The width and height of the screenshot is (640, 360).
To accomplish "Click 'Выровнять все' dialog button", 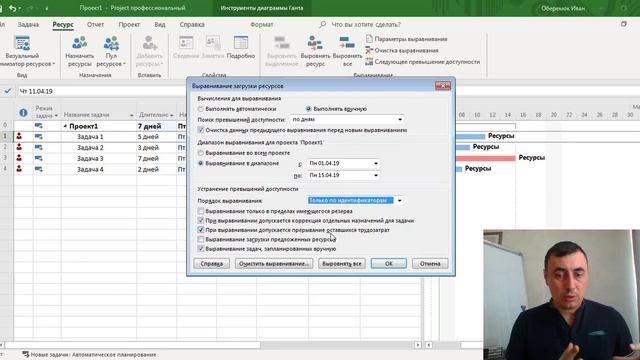I will point(342,264).
